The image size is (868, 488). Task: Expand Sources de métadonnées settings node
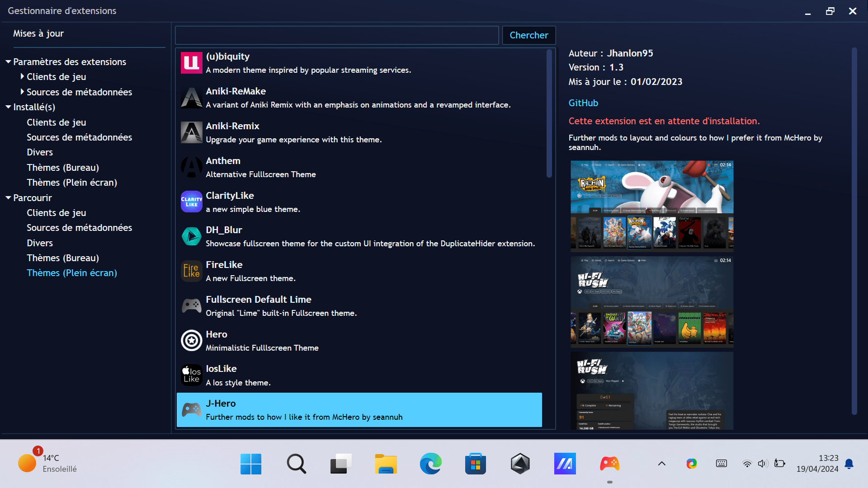click(22, 92)
